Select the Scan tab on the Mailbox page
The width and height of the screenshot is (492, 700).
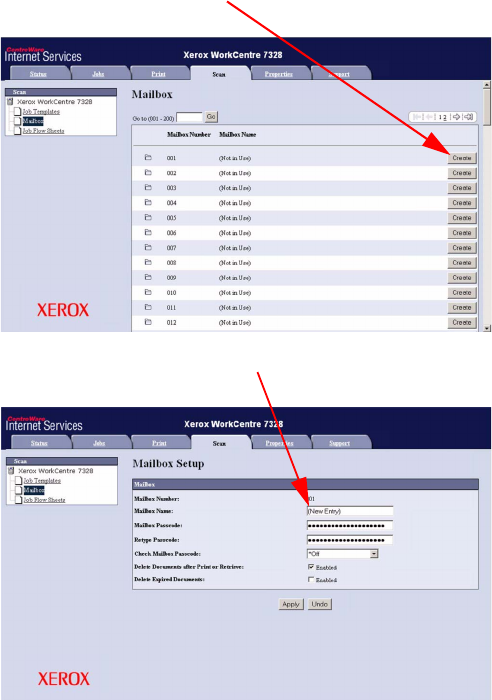(219, 74)
